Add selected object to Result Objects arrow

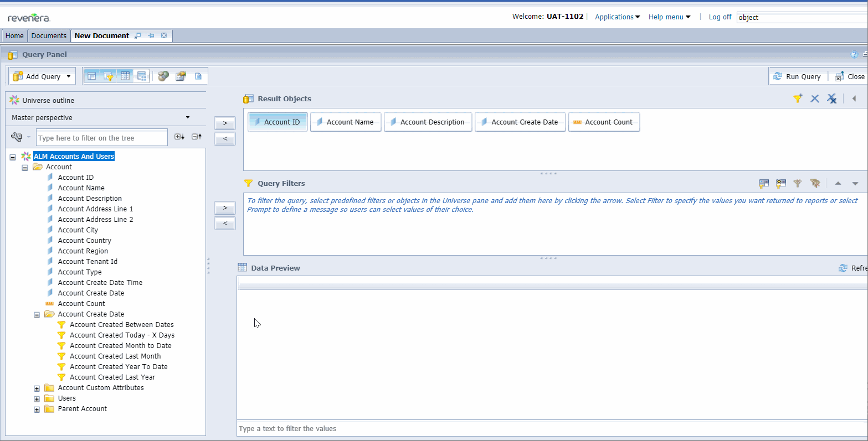225,123
